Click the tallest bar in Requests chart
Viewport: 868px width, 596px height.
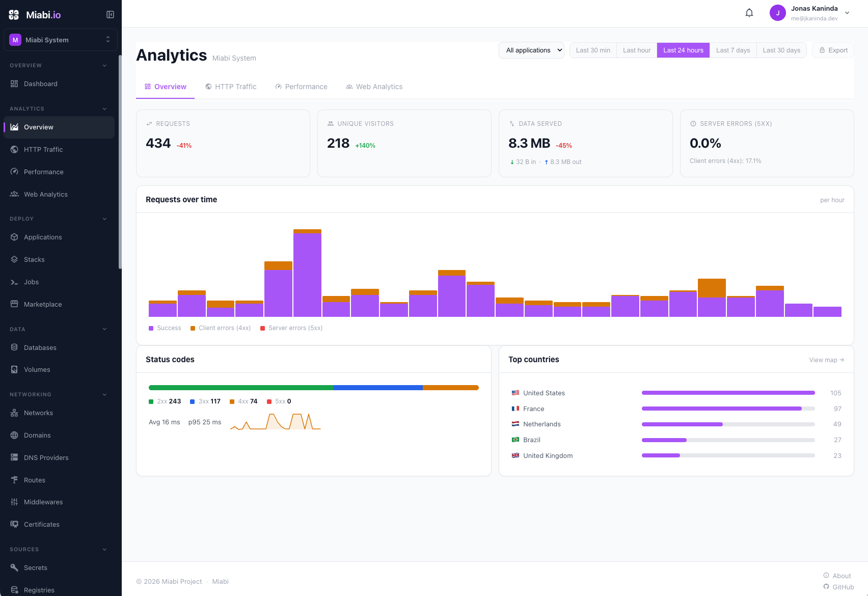307,273
